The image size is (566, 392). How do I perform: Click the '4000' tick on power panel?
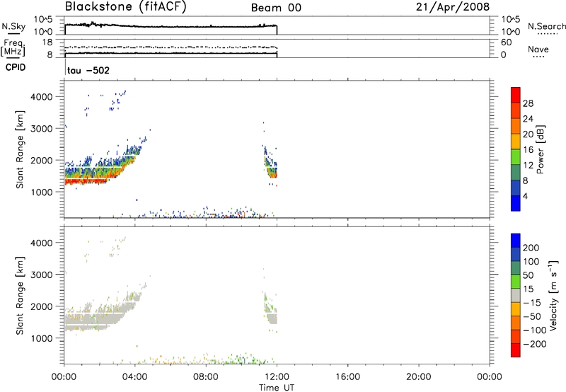pyautogui.click(x=42, y=97)
